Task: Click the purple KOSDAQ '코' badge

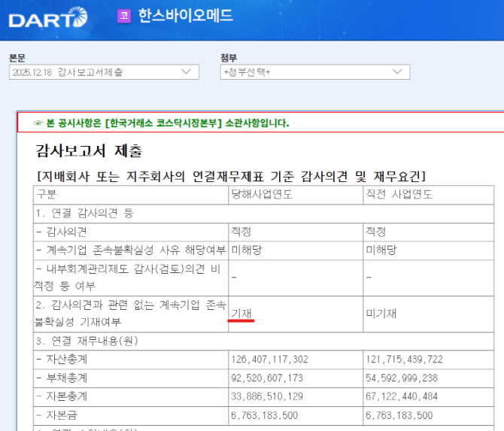Action: click(x=124, y=16)
